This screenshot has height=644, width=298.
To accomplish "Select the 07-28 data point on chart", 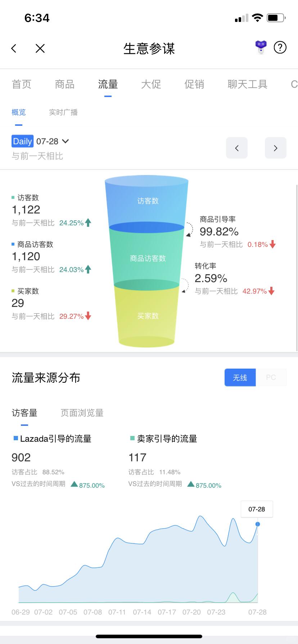I will [x=258, y=524].
